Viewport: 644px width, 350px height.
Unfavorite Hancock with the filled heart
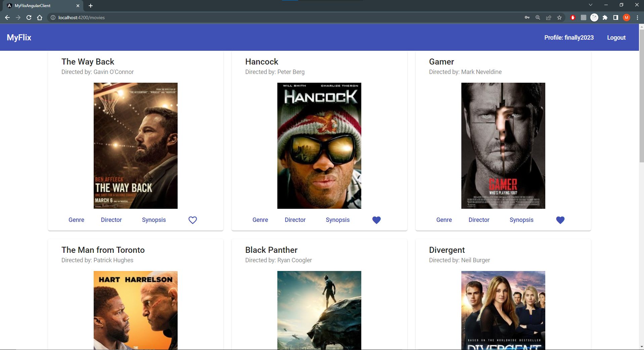[376, 220]
